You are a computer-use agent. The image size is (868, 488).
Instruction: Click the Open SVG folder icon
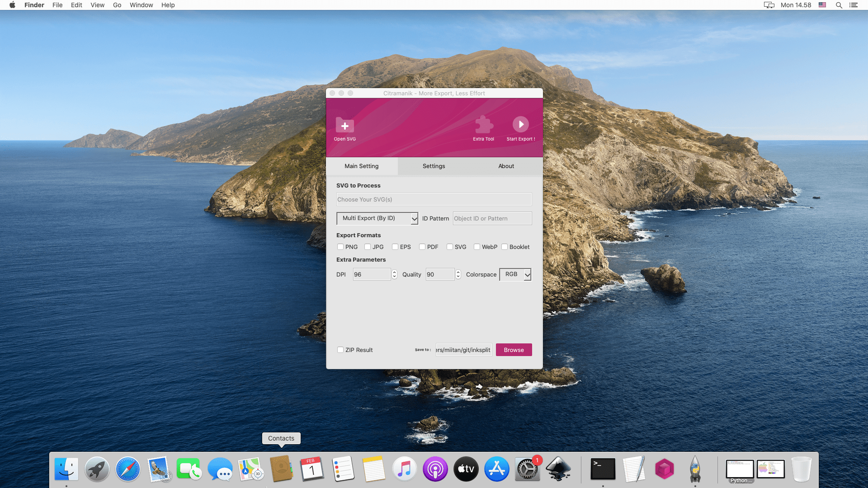click(x=344, y=125)
